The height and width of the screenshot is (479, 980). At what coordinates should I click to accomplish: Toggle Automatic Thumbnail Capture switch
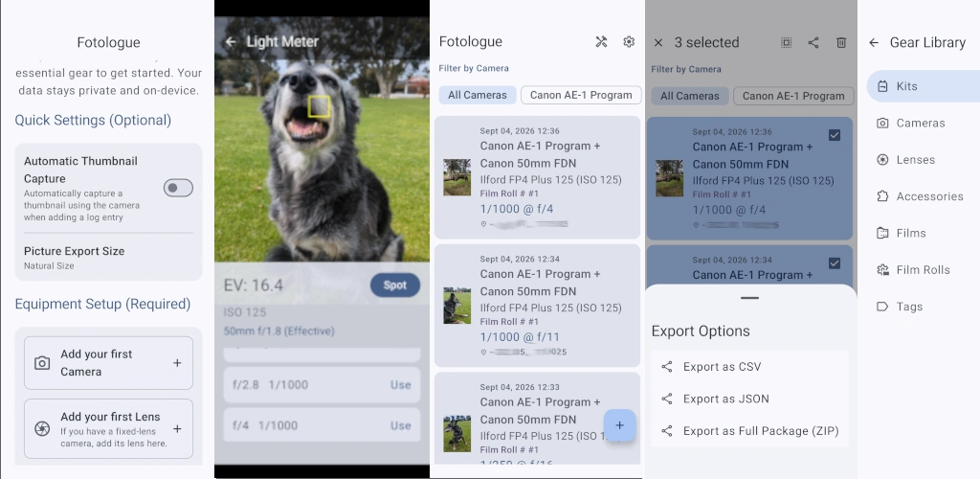coord(178,188)
